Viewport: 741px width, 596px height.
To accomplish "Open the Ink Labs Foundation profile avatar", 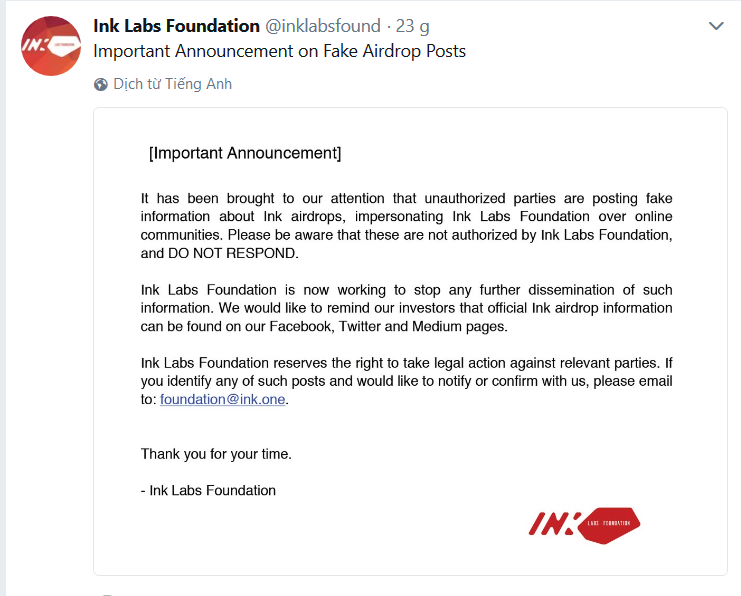I will (x=51, y=46).
